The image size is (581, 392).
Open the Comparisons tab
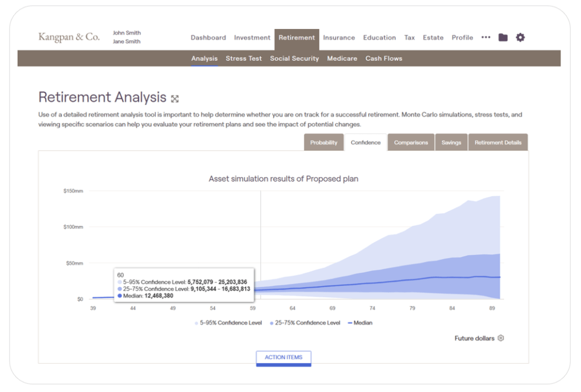411,142
